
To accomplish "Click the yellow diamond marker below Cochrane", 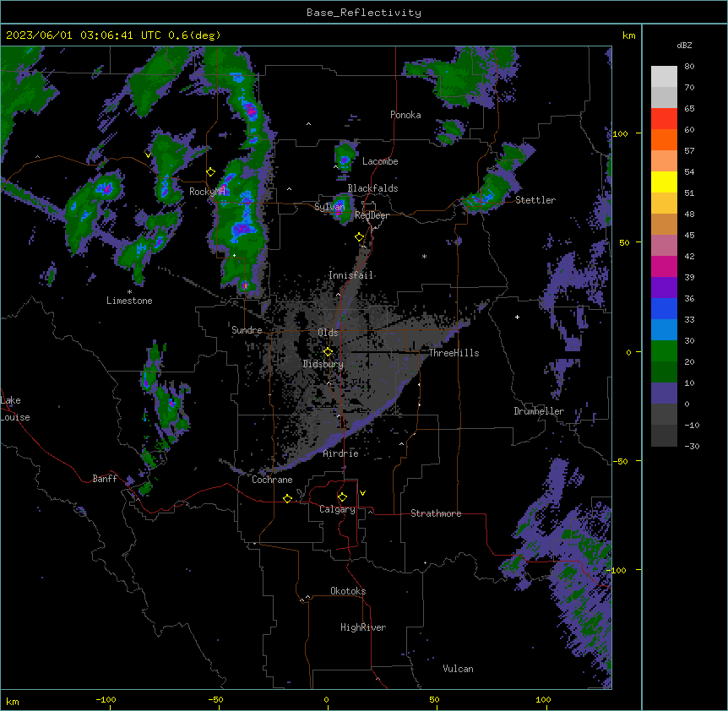I will pyautogui.click(x=287, y=498).
